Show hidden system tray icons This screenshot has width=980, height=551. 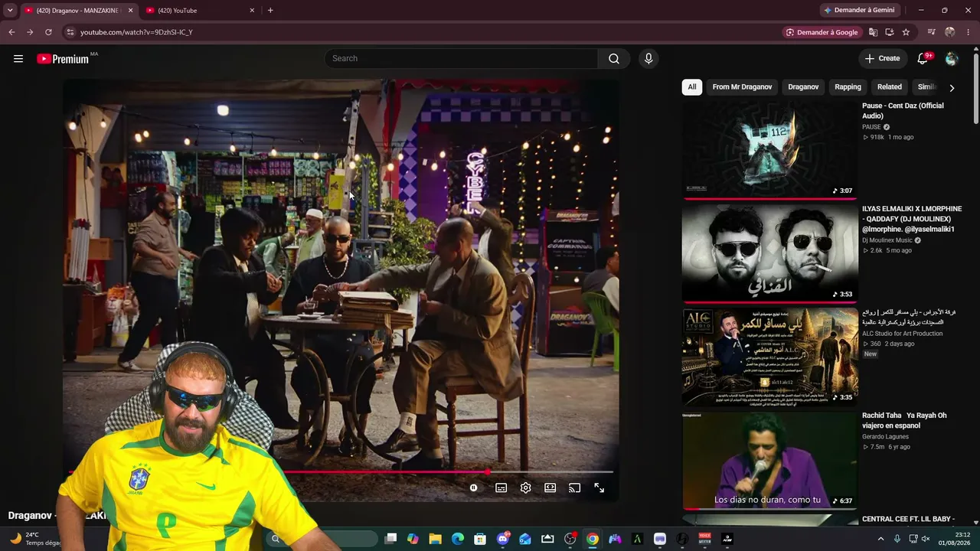tap(880, 539)
